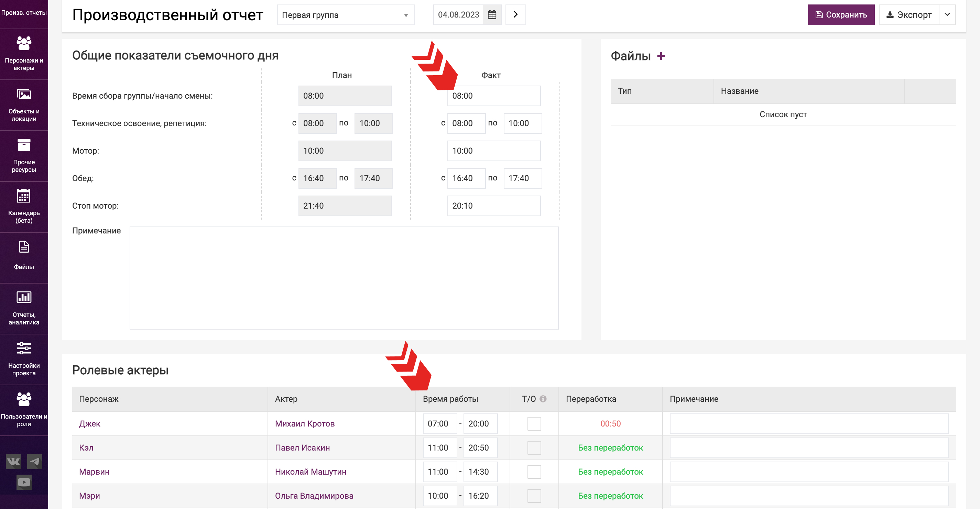Edit fact Обед end 17:40 field
The width and height of the screenshot is (980, 509).
point(523,178)
